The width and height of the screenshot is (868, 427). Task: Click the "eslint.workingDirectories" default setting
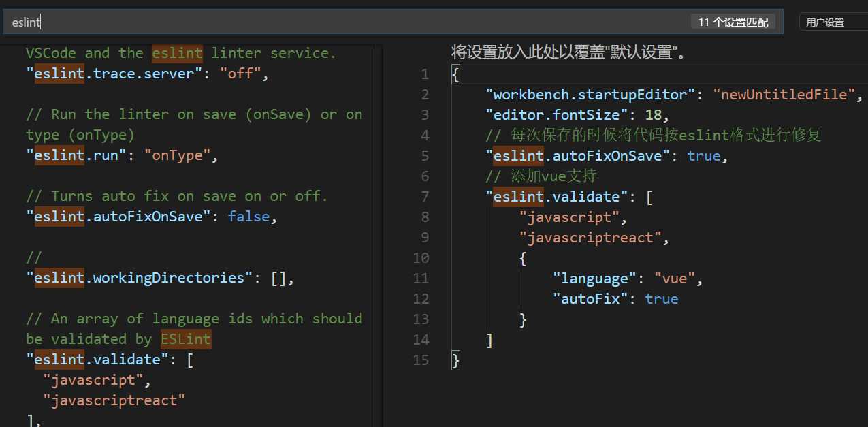pos(160,278)
